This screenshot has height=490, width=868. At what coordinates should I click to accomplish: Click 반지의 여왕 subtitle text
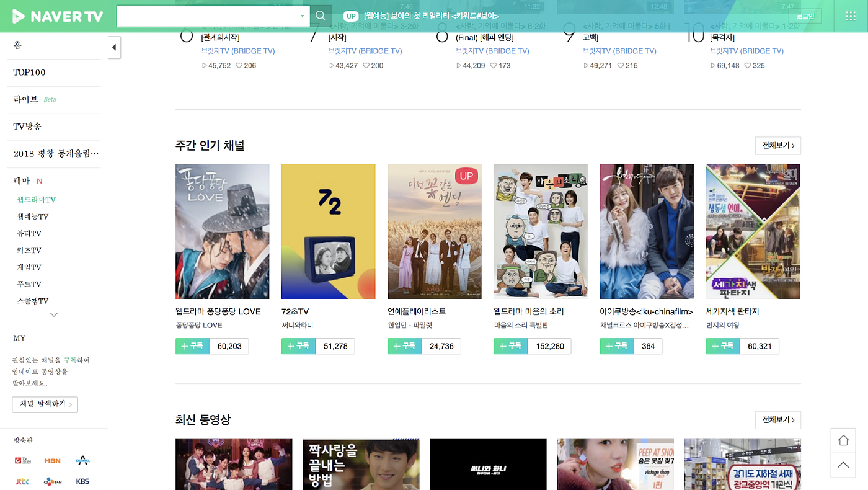[723, 325]
